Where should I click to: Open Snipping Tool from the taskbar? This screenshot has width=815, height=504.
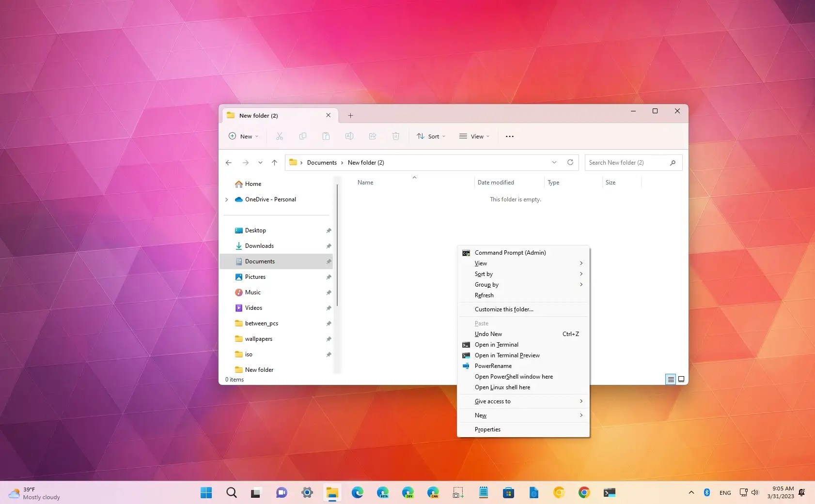point(457,492)
